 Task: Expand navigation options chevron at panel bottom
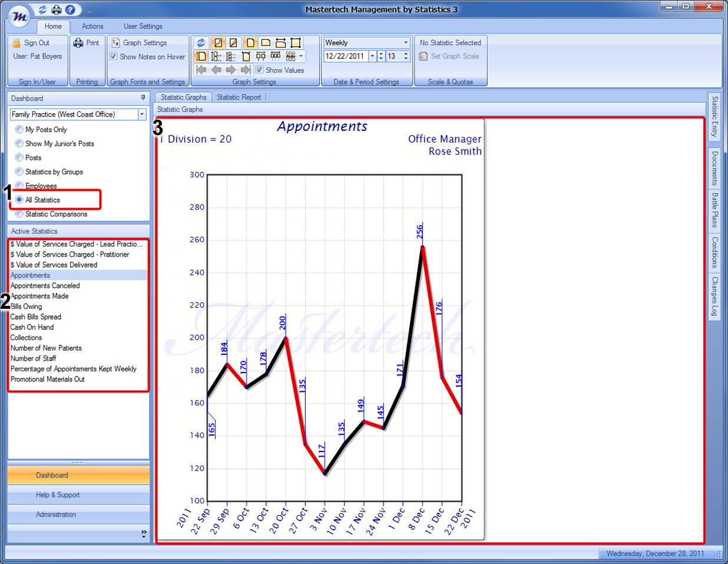pyautogui.click(x=144, y=533)
